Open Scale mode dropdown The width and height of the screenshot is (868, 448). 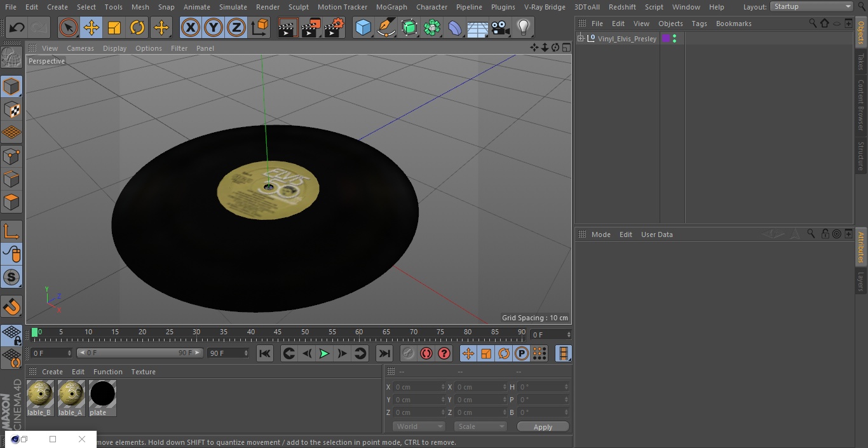coord(480,426)
